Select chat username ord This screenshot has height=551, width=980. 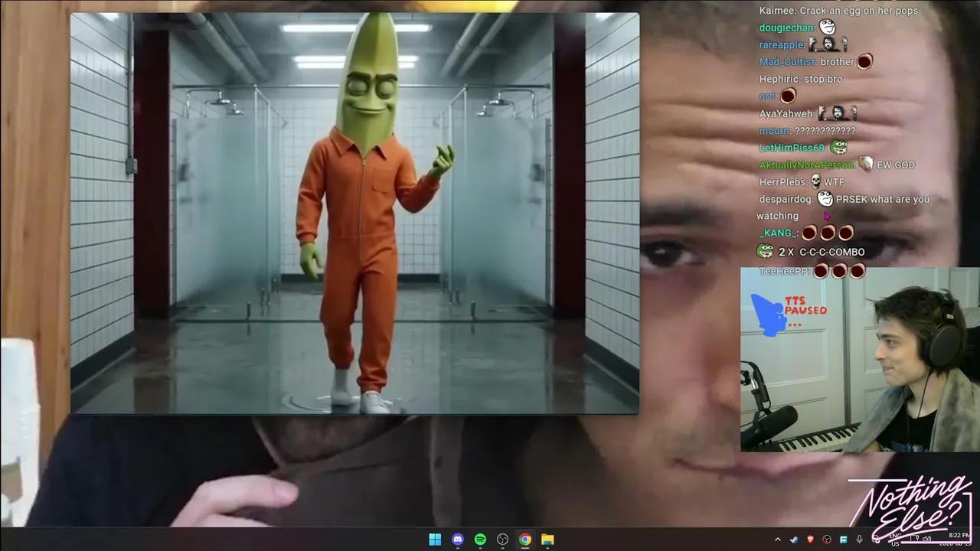(x=767, y=96)
